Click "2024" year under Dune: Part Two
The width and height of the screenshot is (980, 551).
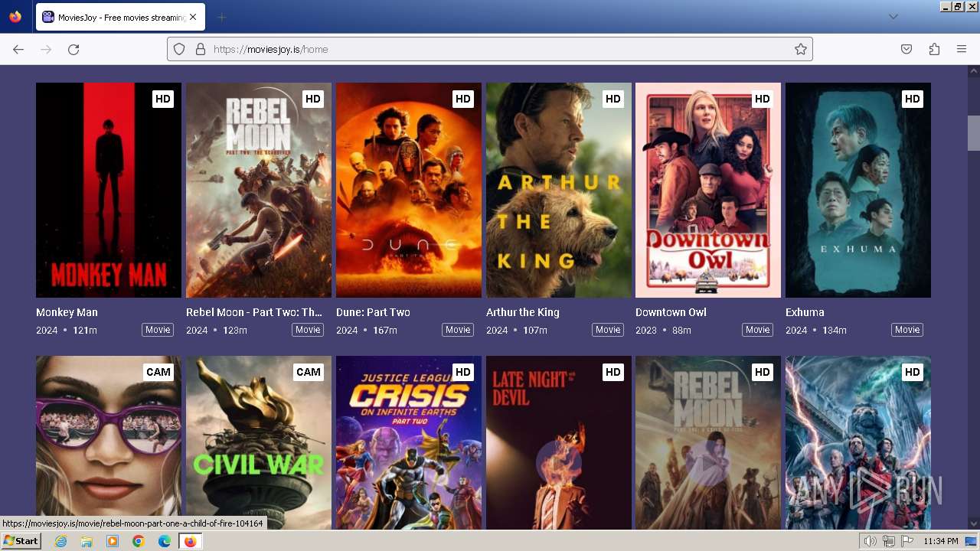pyautogui.click(x=347, y=330)
